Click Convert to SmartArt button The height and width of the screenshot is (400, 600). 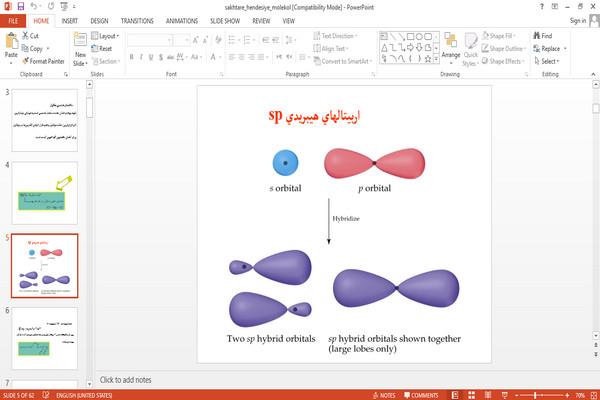pyautogui.click(x=342, y=61)
